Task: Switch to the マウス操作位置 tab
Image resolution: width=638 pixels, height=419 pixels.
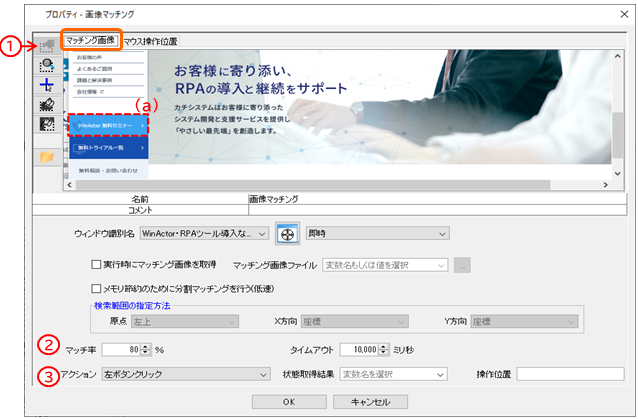Action: coord(150,41)
